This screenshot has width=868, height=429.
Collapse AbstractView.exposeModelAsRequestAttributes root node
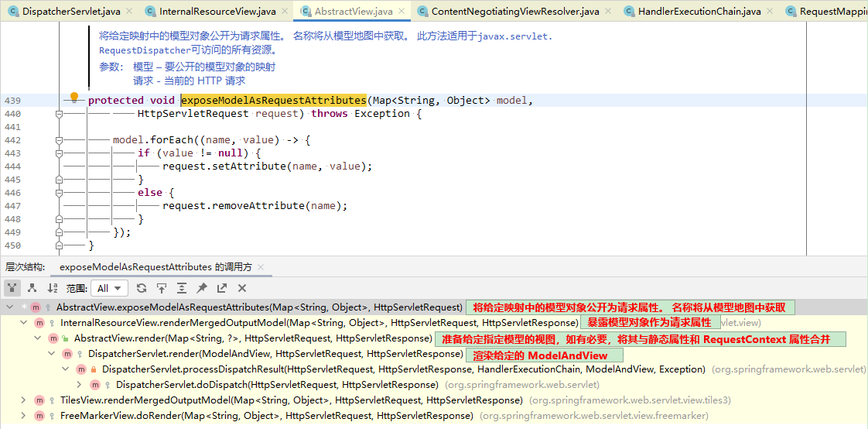coord(9,307)
